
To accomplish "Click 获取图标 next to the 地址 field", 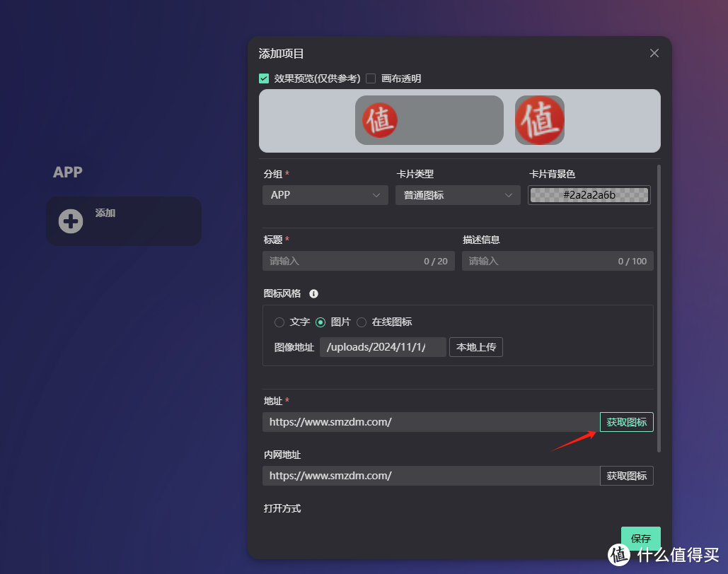I will pos(626,421).
